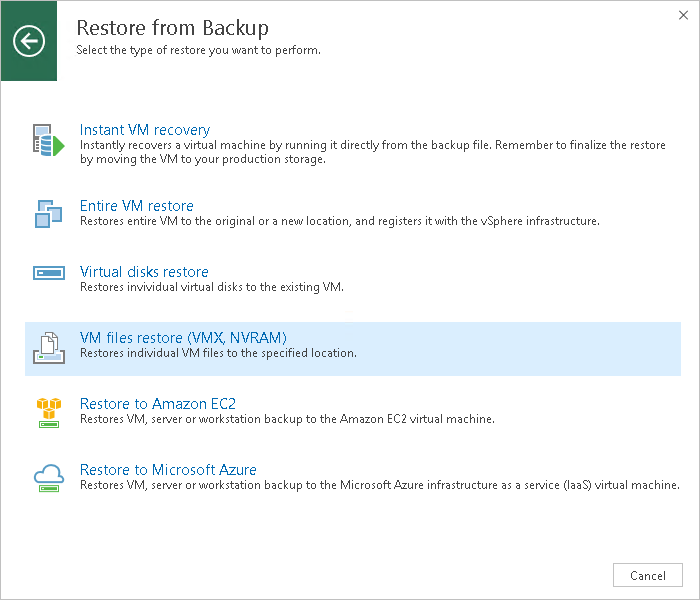This screenshot has height=600, width=700.
Task: Click the Virtual disks restore icon
Action: point(48,272)
